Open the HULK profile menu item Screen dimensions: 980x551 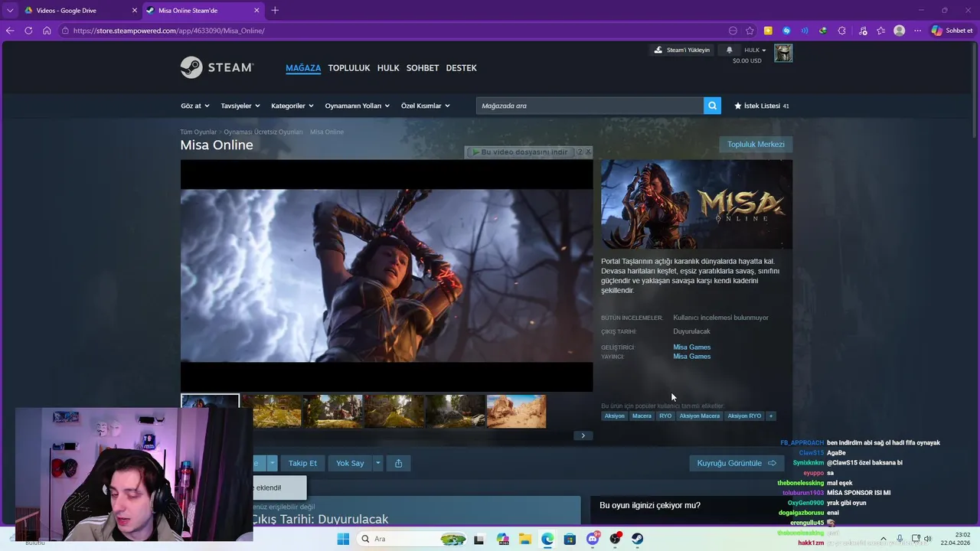(388, 68)
